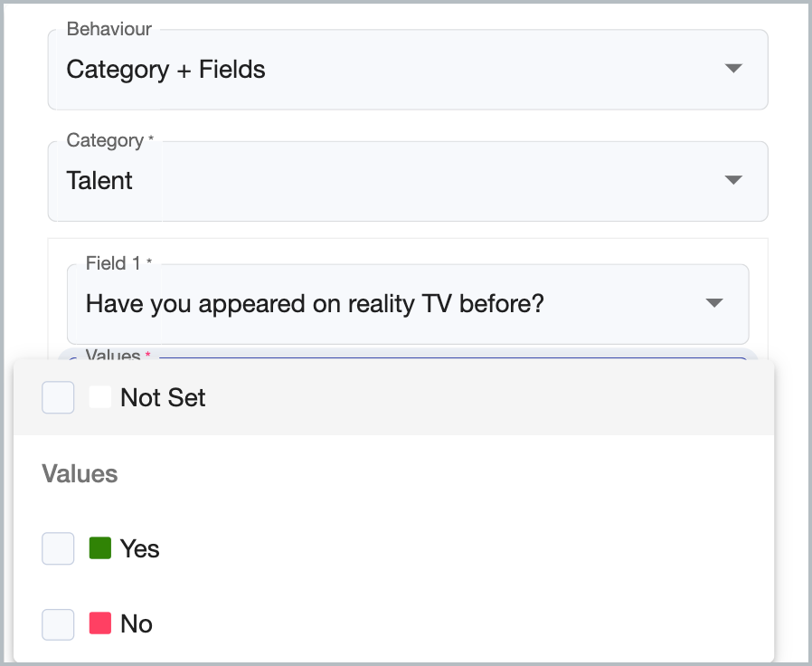
Task: Check the No checkbox
Action: (x=58, y=623)
